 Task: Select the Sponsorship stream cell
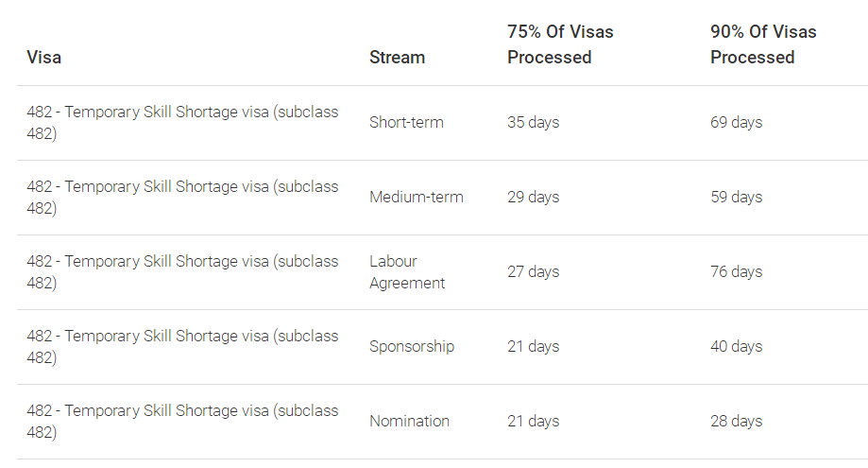412,347
